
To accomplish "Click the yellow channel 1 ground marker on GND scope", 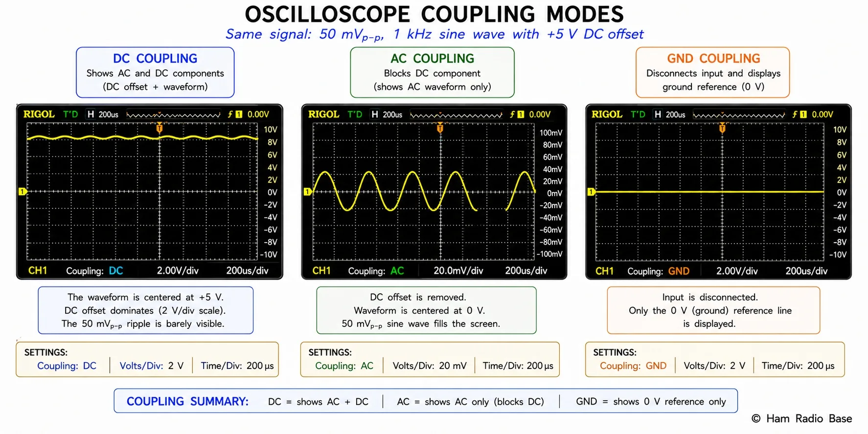I will click(591, 191).
